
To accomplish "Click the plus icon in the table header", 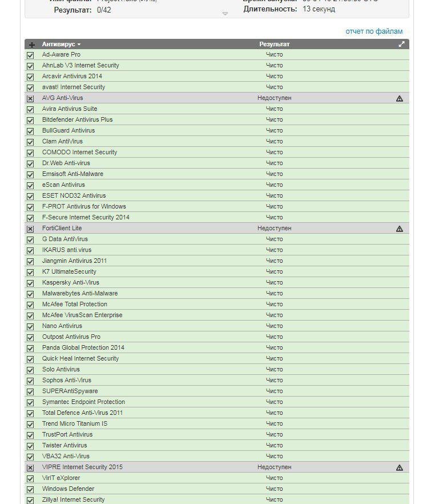I will [31, 45].
